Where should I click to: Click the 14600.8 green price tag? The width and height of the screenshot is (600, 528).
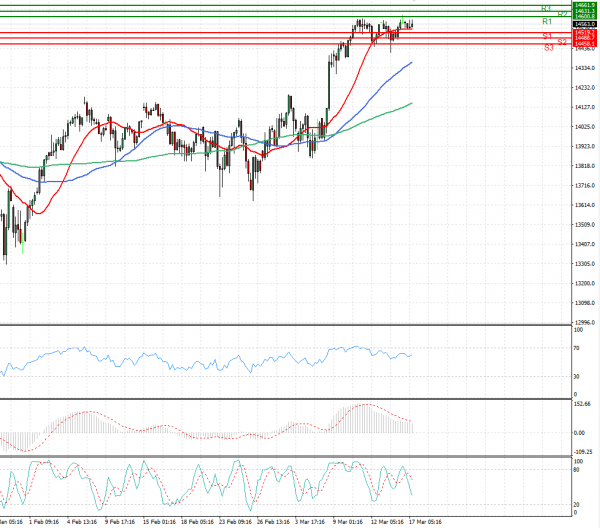pyautogui.click(x=584, y=16)
